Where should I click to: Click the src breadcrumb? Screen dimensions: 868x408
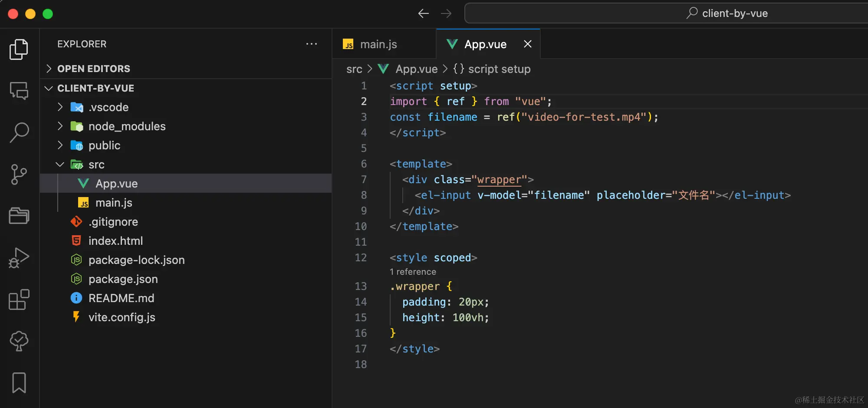tap(354, 69)
